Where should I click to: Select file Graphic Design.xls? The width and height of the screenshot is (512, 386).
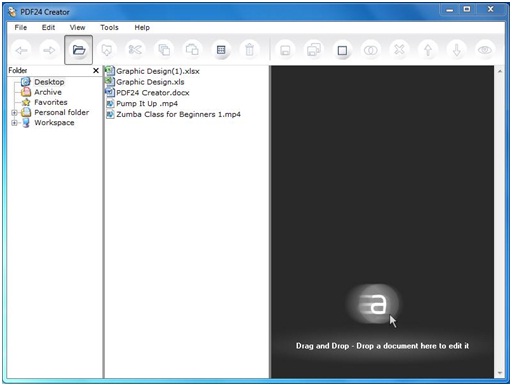[150, 82]
